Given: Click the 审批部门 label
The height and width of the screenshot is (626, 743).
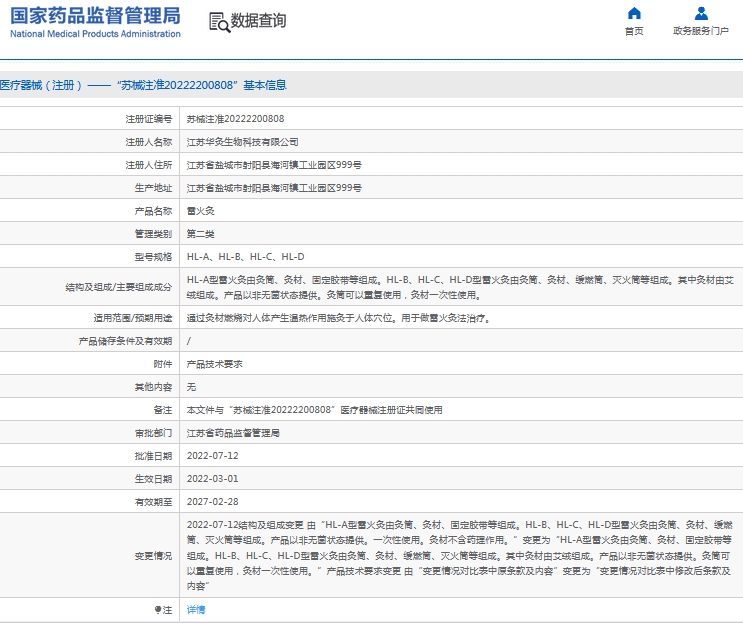Looking at the screenshot, I should (154, 433).
